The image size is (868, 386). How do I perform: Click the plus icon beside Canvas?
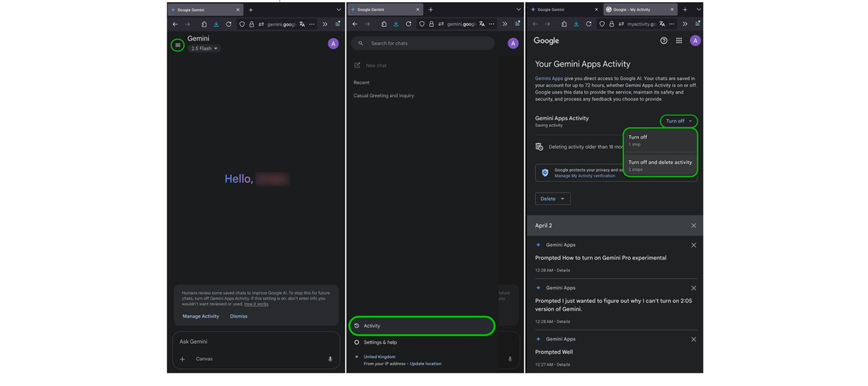point(182,359)
